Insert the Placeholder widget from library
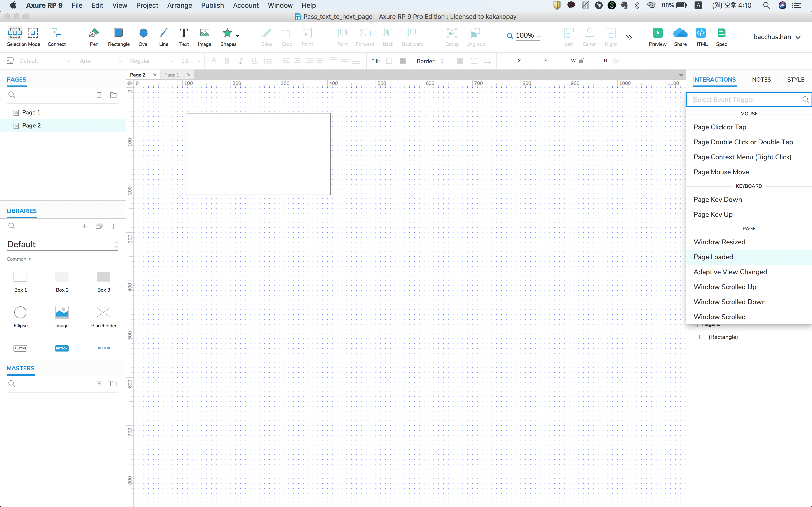This screenshot has width=812, height=507. click(103, 312)
